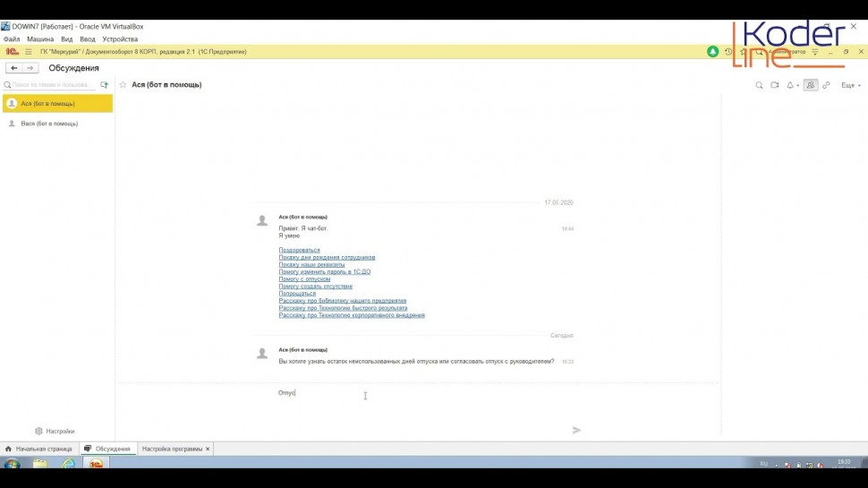Screen dimensions: 868x488
Task: Click the search icon in the chat header
Action: pyautogui.click(x=760, y=85)
